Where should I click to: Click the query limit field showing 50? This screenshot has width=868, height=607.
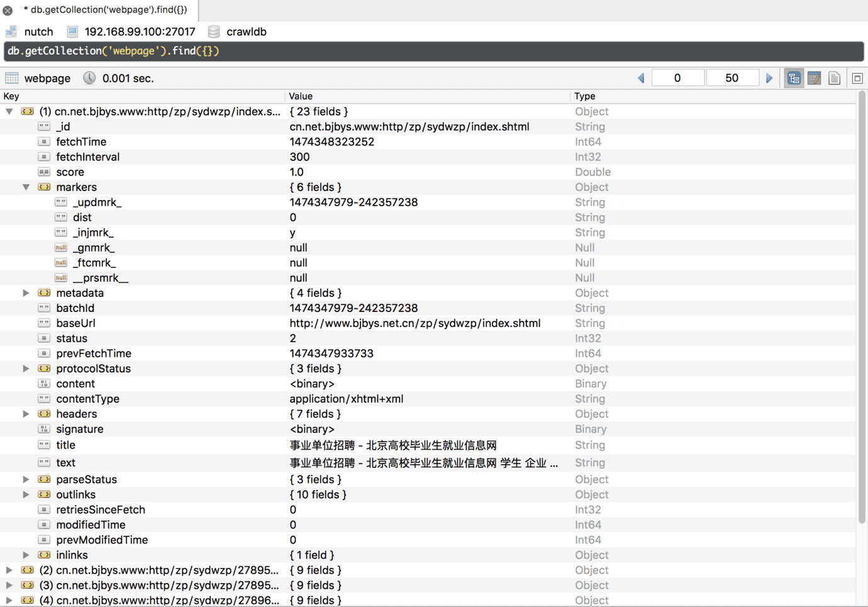732,78
